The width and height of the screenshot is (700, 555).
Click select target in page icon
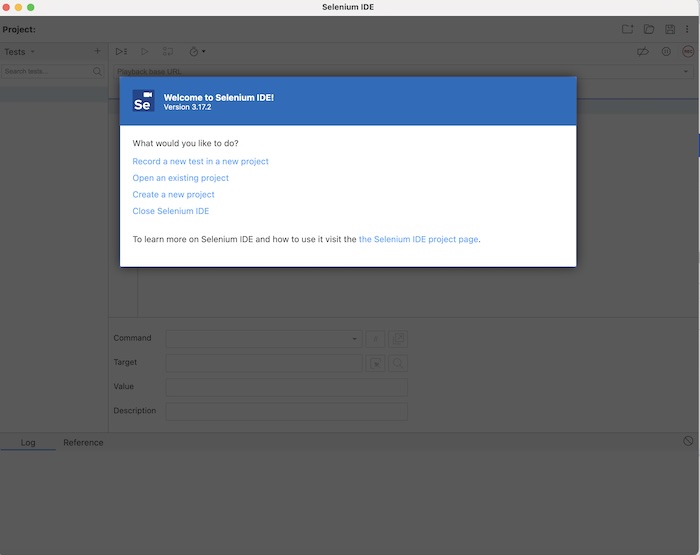pyautogui.click(x=375, y=363)
